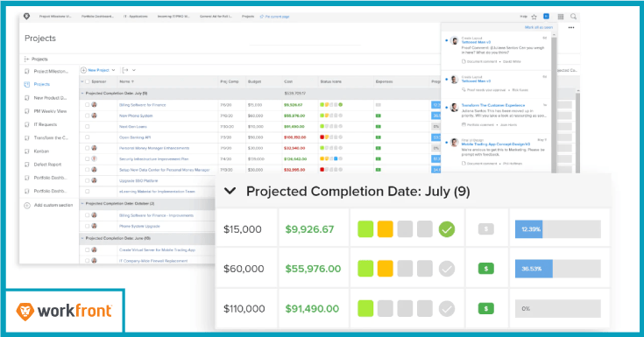This screenshot has height=337, width=644.
Task: Click the Help label in top bar
Action: pyautogui.click(x=524, y=17)
